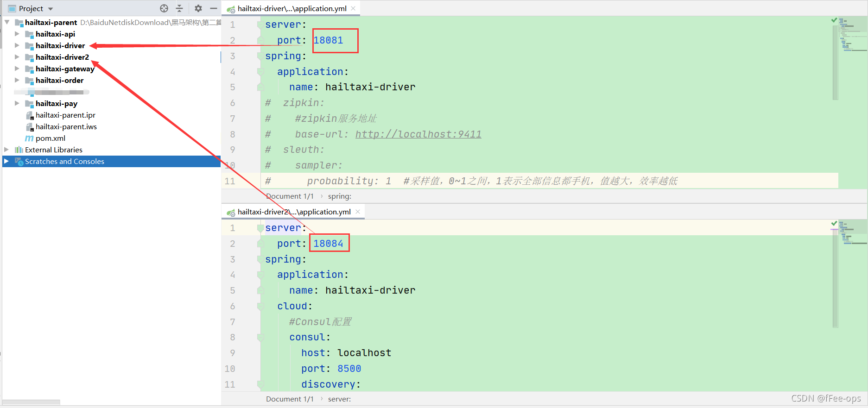Image resolution: width=868 pixels, height=408 pixels.
Task: Click 'server:' breadcrumb in bottom editor
Action: point(340,399)
